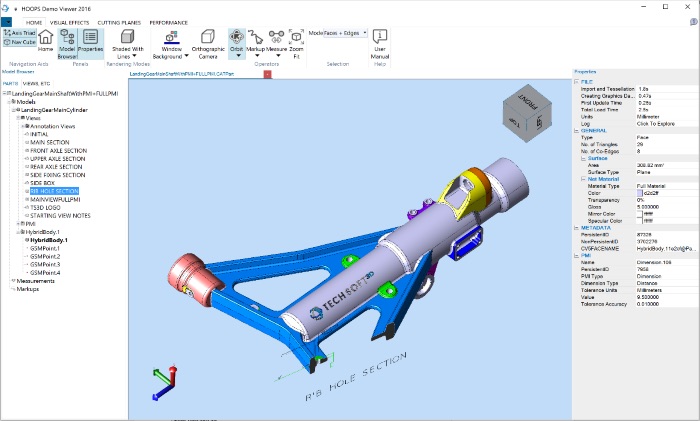The height and width of the screenshot is (421, 700).
Task: Select GSMPoint.1 in the tree
Action: [45, 248]
